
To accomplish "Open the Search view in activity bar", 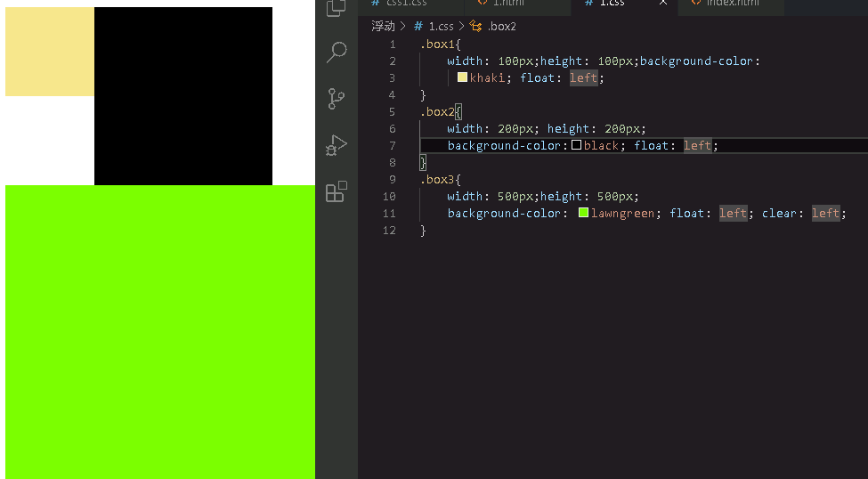I will pos(336,52).
